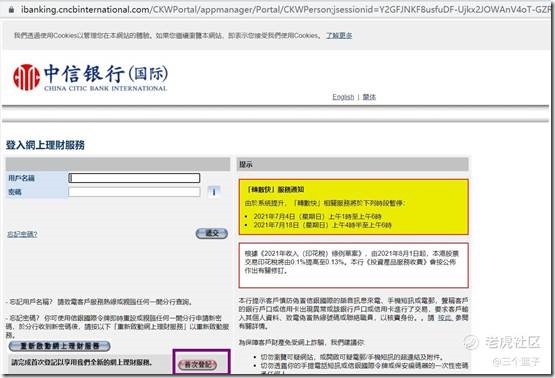Click the 提示 panel header

(353, 164)
